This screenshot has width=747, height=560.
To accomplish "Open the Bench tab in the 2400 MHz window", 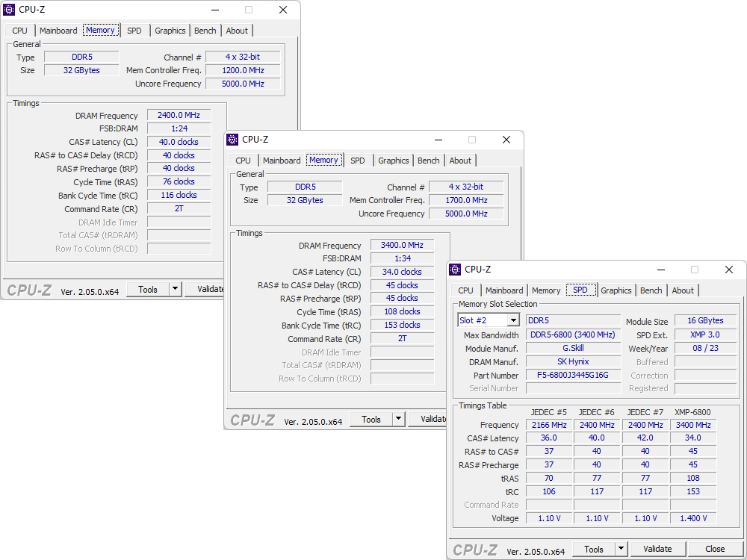I will pyautogui.click(x=205, y=31).
